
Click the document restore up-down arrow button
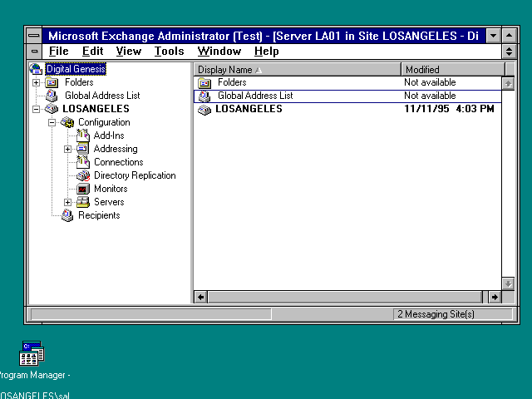509,52
